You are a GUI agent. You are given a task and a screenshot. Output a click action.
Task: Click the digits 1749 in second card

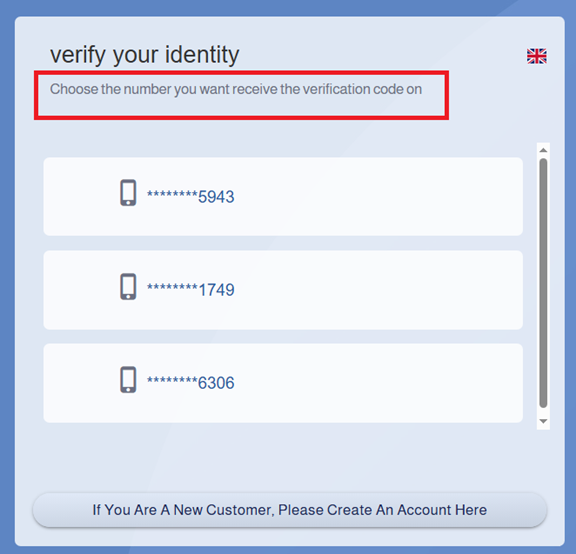pos(216,290)
